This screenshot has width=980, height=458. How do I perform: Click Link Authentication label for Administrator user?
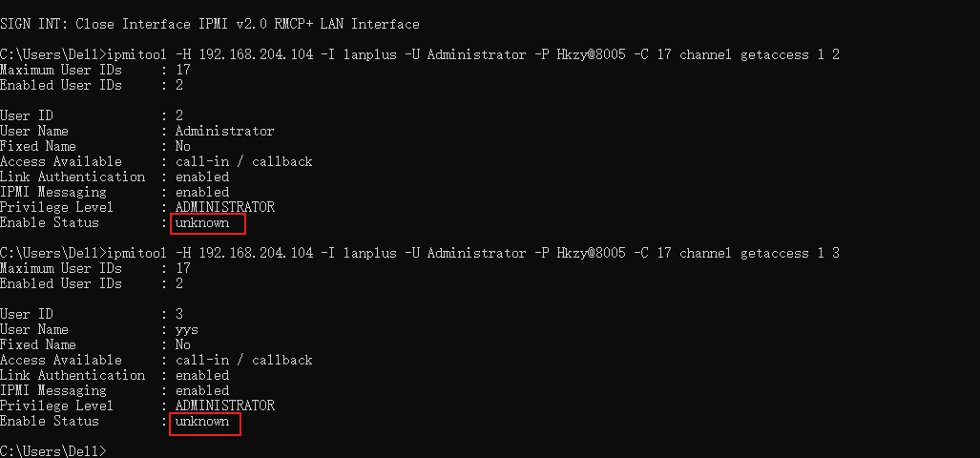[x=73, y=177]
